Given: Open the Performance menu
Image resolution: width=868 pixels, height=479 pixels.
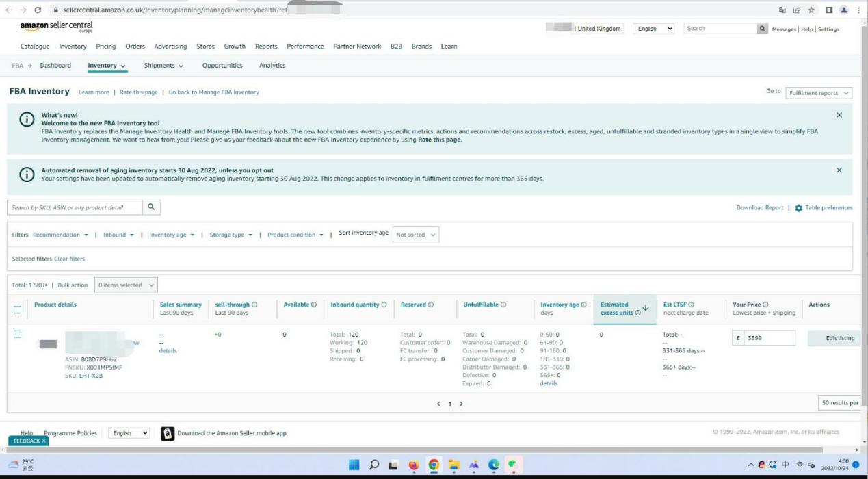Looking at the screenshot, I should pos(305,47).
